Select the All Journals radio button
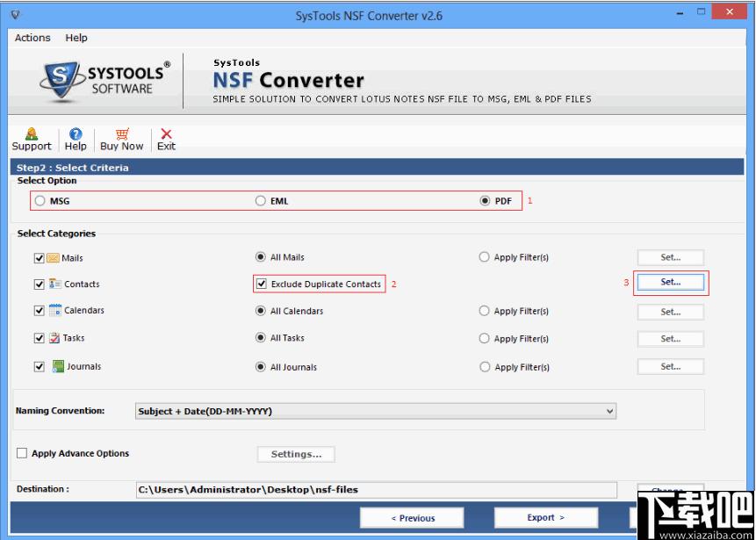 pyautogui.click(x=261, y=367)
